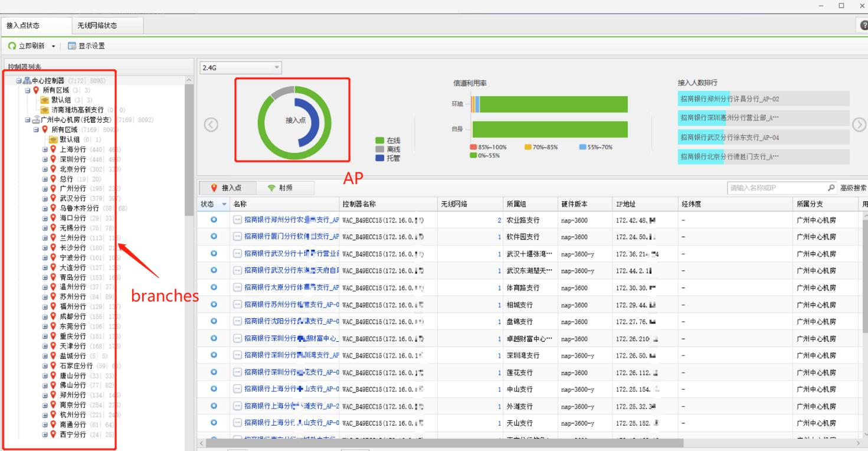868x451 pixels.
Task: Click the green 自身 channel utilization bar
Action: [x=550, y=129]
